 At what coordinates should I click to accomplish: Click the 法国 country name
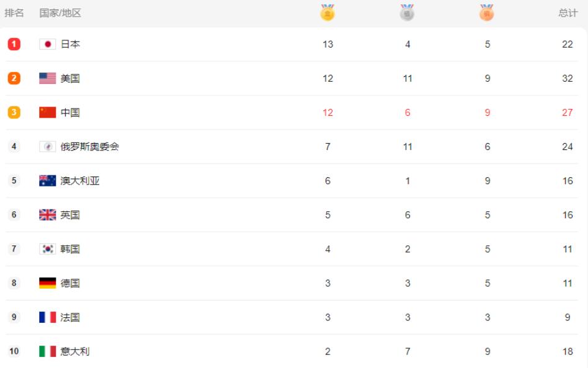coord(70,317)
